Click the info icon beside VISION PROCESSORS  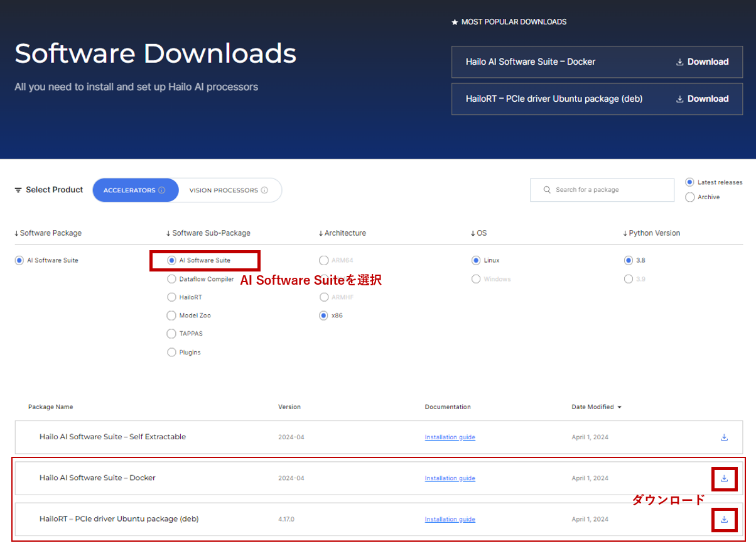pyautogui.click(x=264, y=190)
